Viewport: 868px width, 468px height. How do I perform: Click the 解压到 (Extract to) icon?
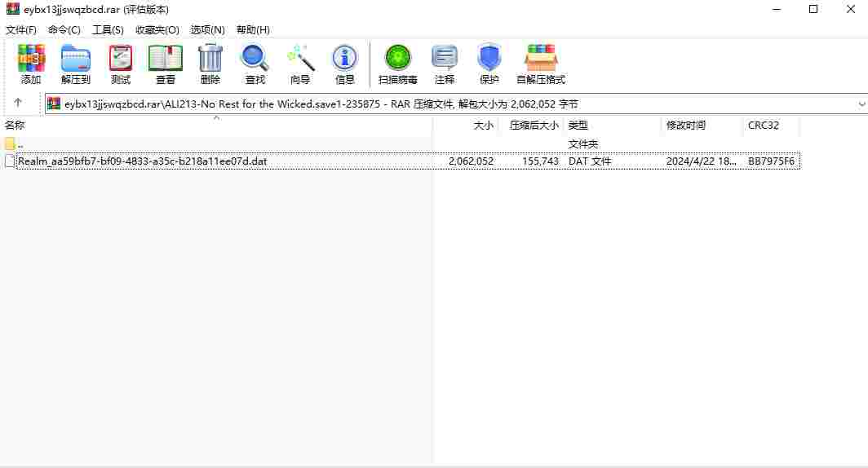[75, 64]
